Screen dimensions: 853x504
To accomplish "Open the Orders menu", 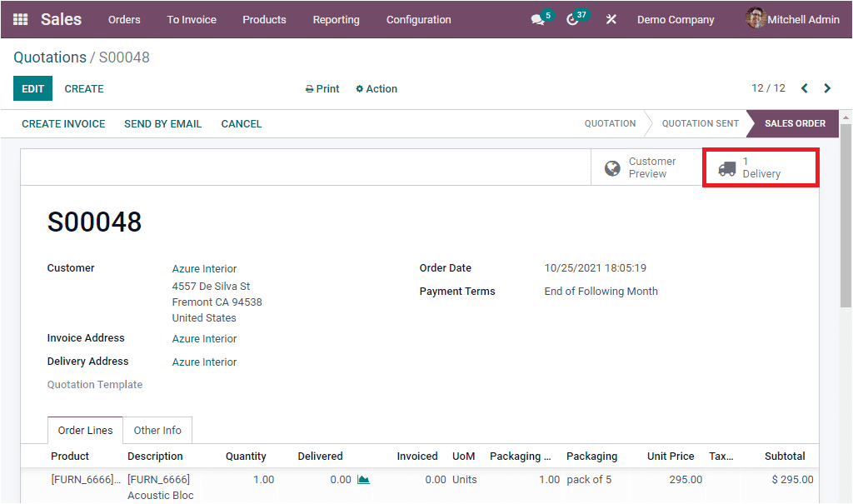I will [123, 19].
